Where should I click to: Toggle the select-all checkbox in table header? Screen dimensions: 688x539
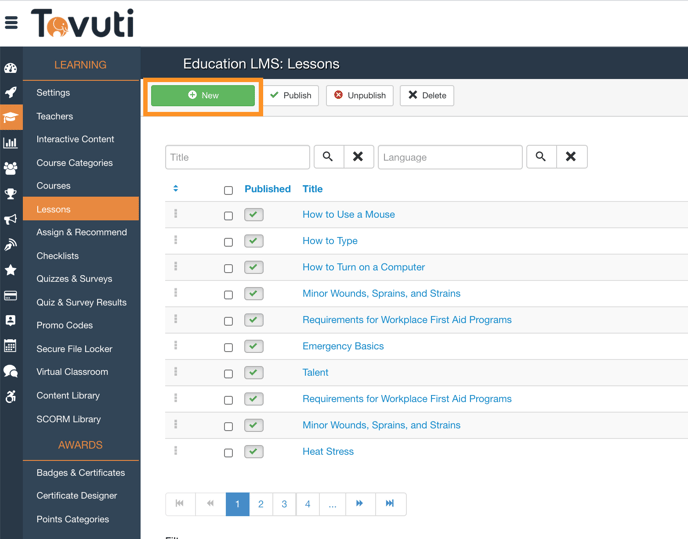pyautogui.click(x=228, y=190)
